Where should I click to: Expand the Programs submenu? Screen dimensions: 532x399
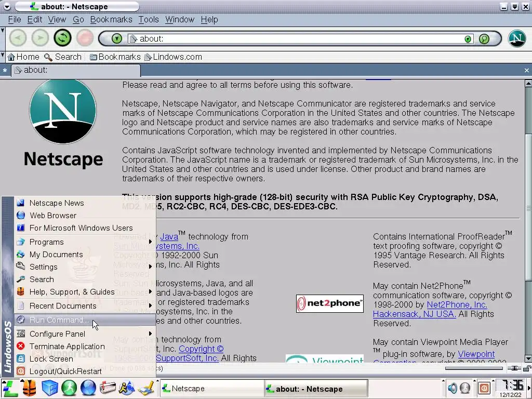[x=85, y=242]
